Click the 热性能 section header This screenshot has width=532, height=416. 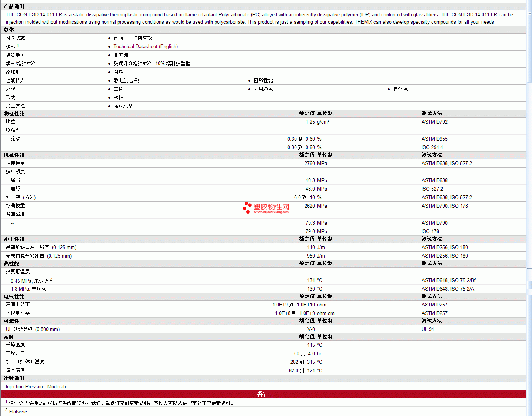coord(11,264)
